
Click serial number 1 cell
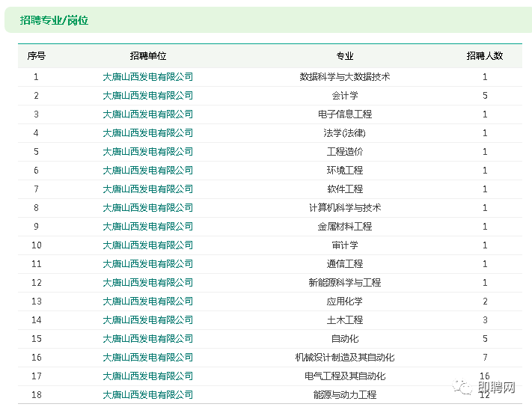click(x=36, y=77)
